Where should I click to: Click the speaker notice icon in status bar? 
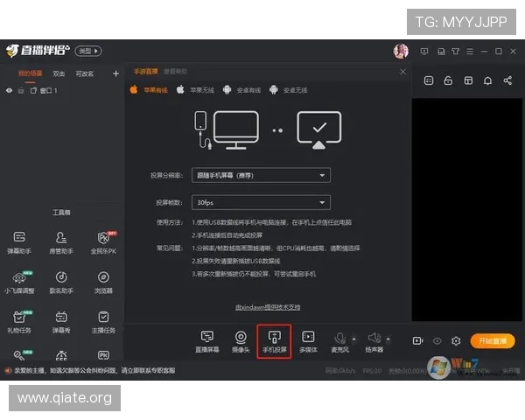click(x=8, y=370)
